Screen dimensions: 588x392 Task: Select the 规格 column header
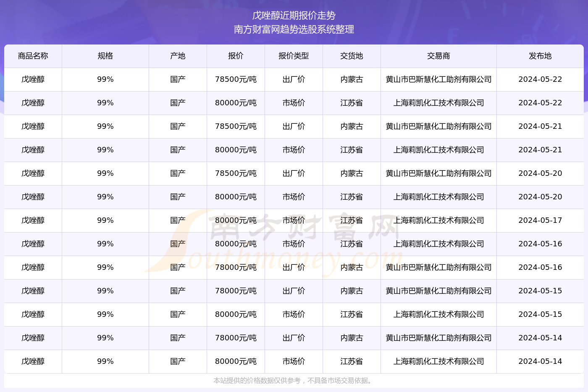[x=105, y=56]
